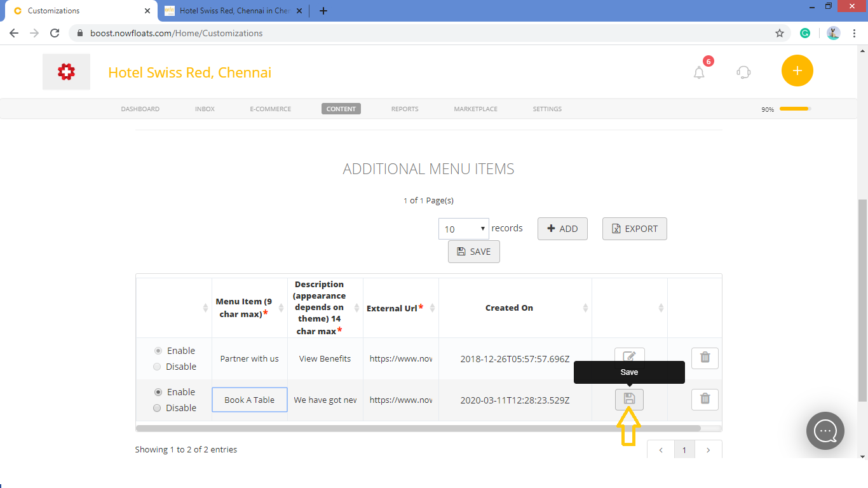The height and width of the screenshot is (488, 868).
Task: Click the 2020-03-11 created date cell
Action: click(515, 400)
